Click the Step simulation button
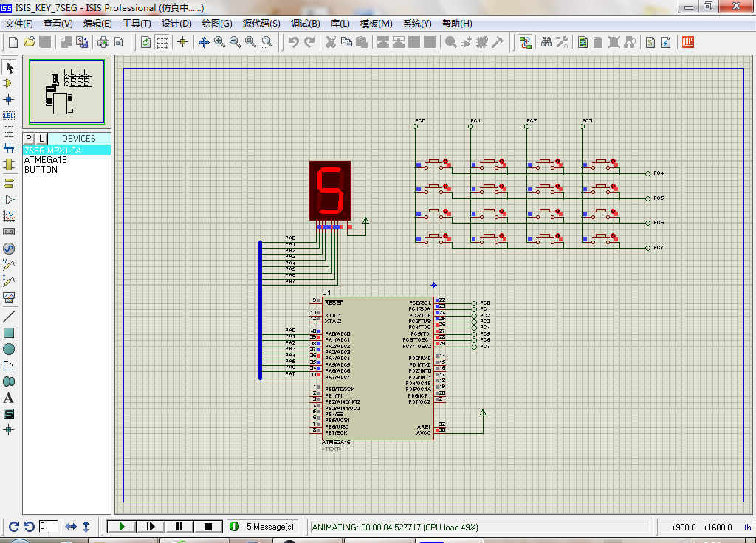Screen dimensions: 756x543 click(151, 527)
